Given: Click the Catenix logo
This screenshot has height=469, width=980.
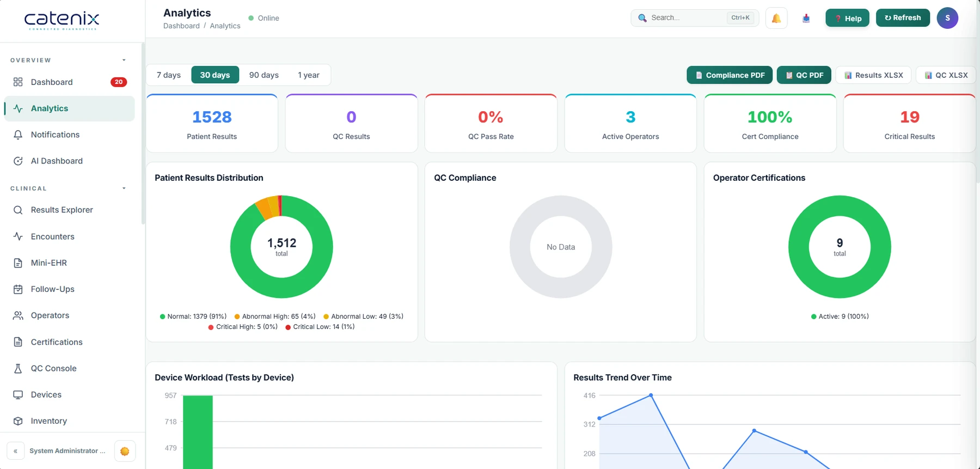Looking at the screenshot, I should click(62, 21).
